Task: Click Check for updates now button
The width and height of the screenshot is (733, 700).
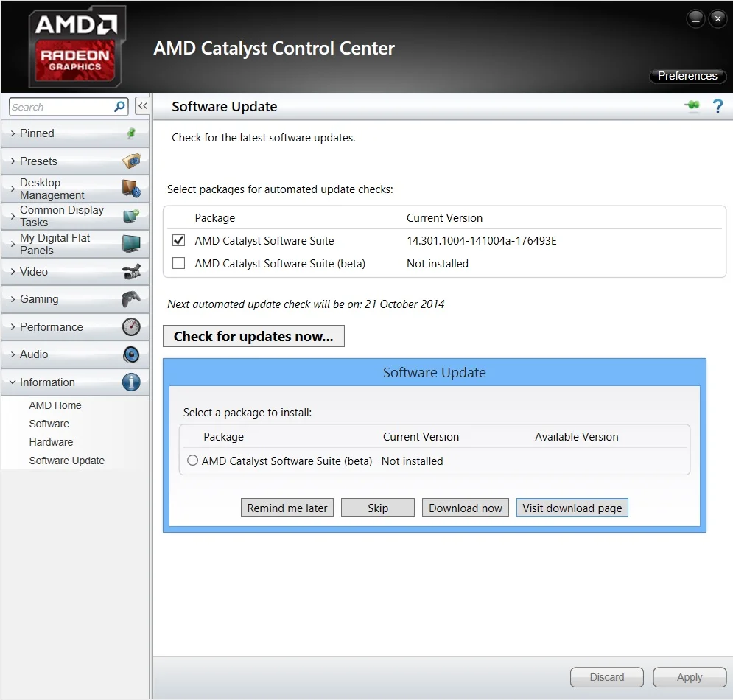Action: point(253,336)
